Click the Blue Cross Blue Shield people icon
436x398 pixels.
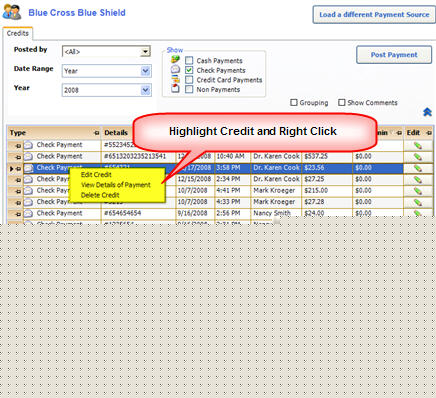(12, 12)
